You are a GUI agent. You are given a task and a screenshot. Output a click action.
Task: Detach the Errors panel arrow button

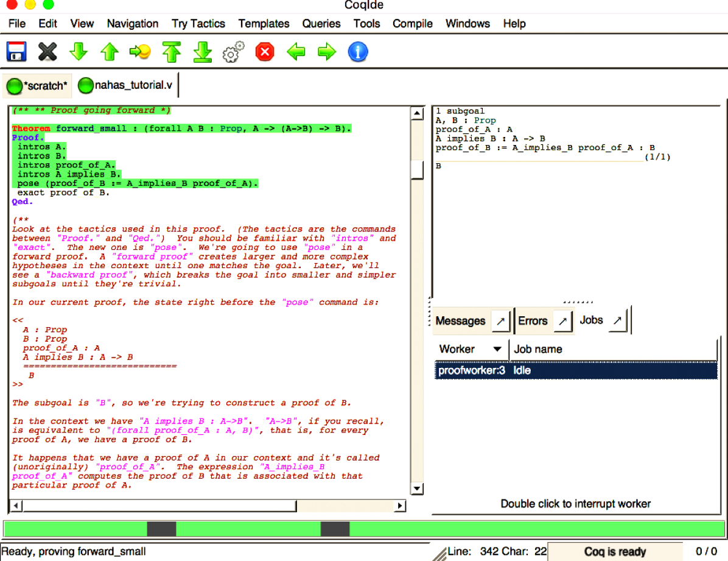562,321
